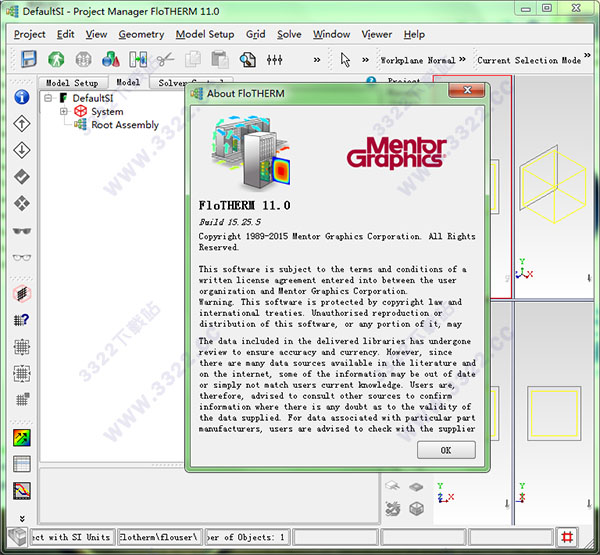Open the Edit menu

65,34
